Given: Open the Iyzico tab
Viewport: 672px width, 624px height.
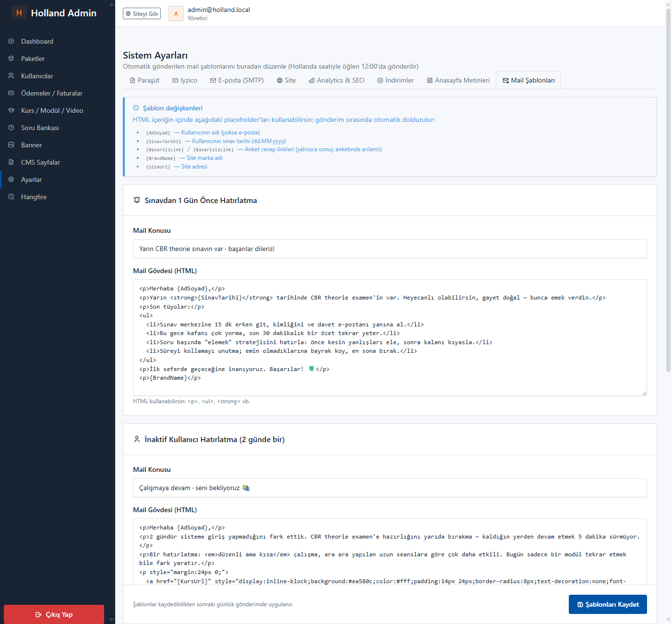Looking at the screenshot, I should pyautogui.click(x=185, y=80).
